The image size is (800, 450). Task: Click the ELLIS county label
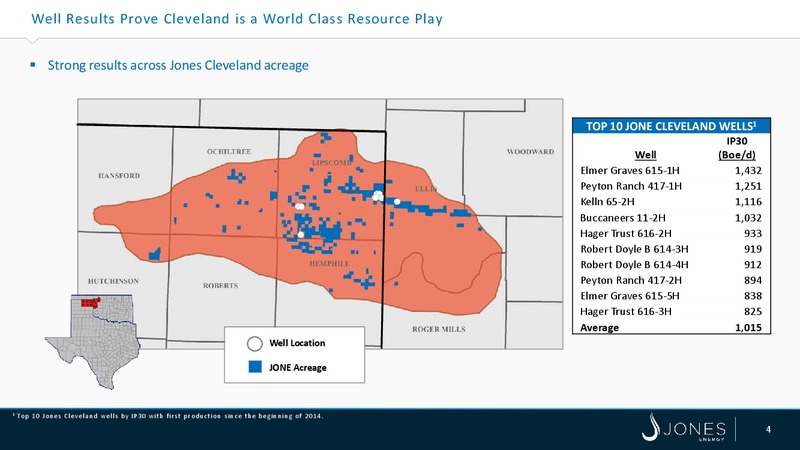(426, 189)
